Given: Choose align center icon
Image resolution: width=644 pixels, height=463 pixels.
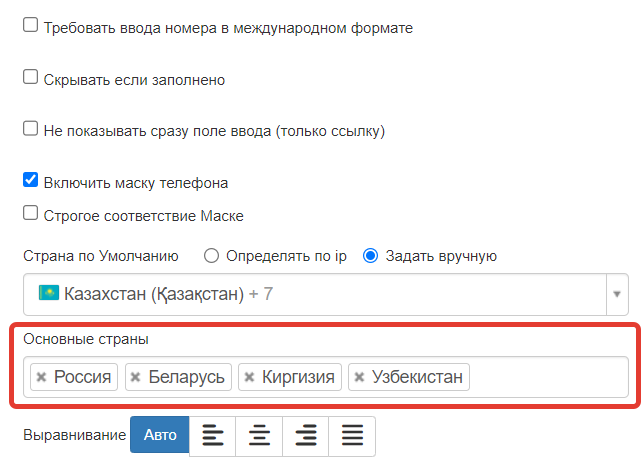Looking at the screenshot, I should point(259,435).
